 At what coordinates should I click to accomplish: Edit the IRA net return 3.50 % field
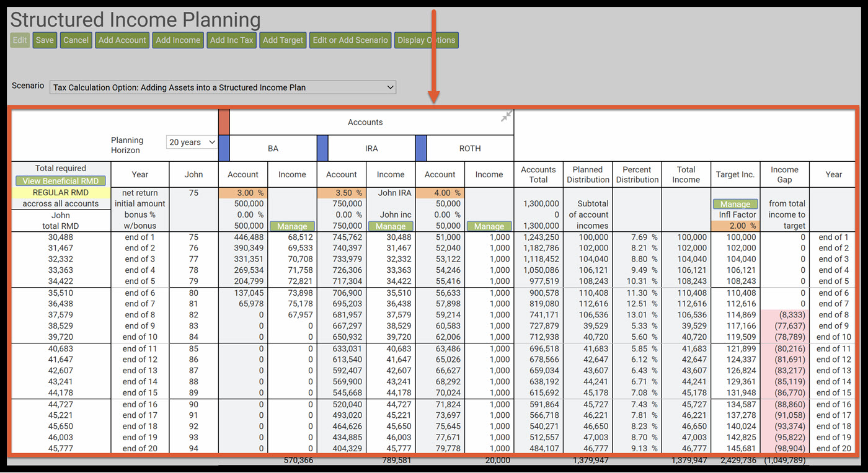pos(342,193)
